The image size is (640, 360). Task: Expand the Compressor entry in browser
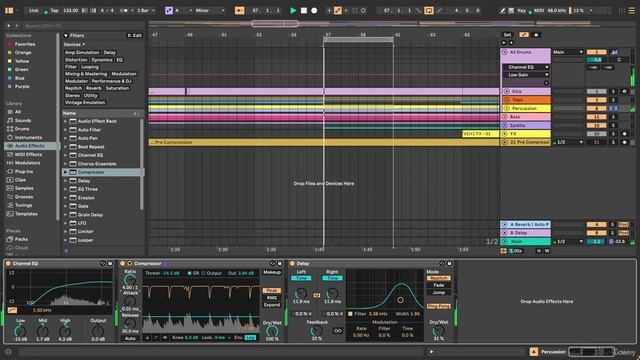point(65,172)
